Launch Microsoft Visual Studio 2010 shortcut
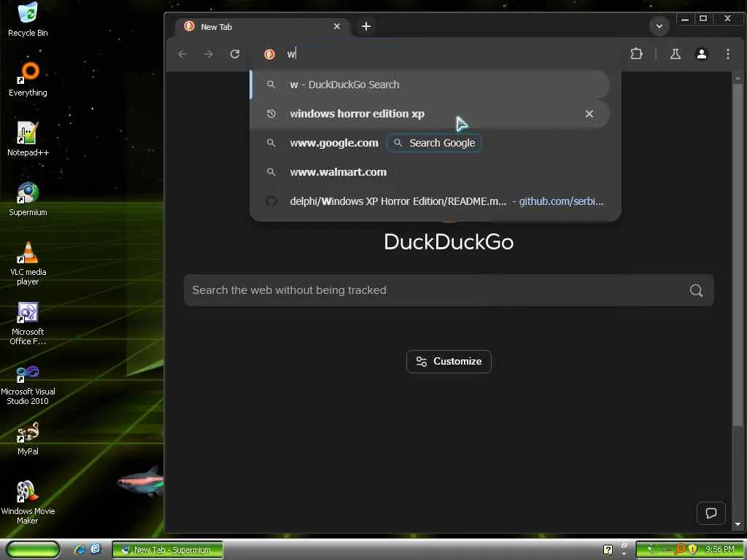The width and height of the screenshot is (747, 560). click(x=28, y=384)
